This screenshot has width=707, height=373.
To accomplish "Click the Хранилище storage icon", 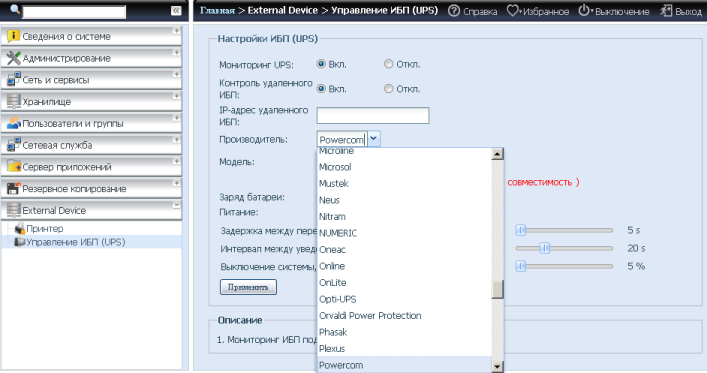I will click(14, 101).
